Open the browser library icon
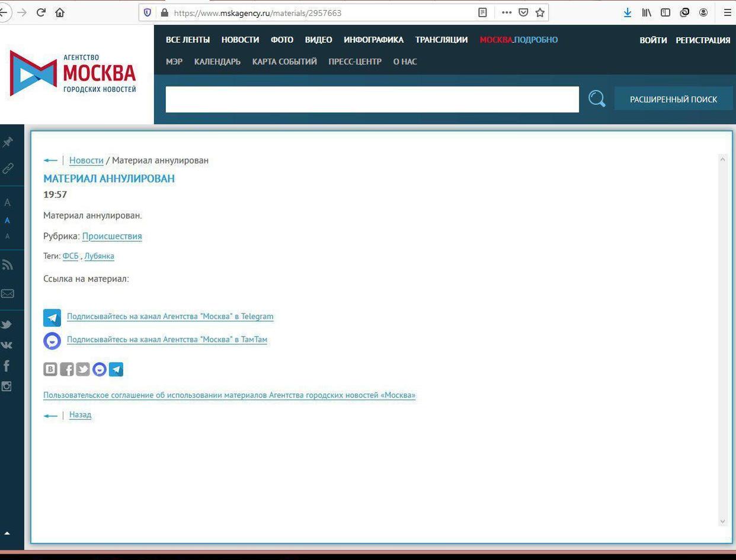 point(647,12)
